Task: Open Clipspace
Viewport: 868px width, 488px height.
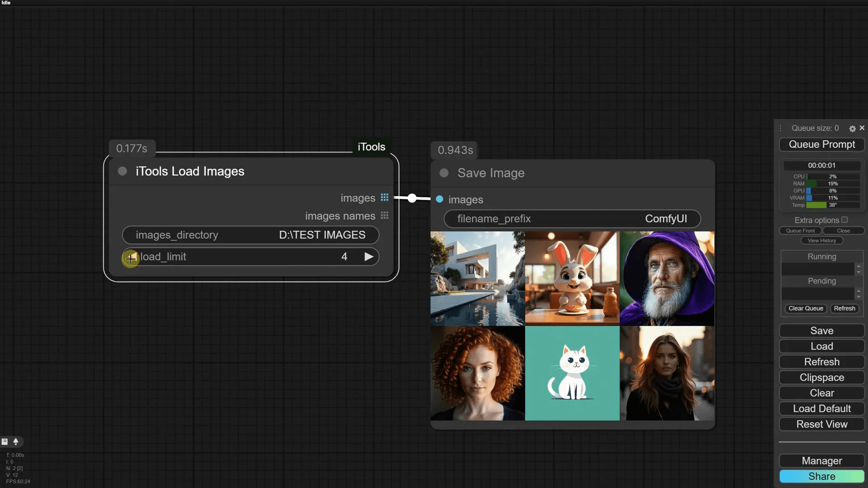Action: [x=822, y=378]
